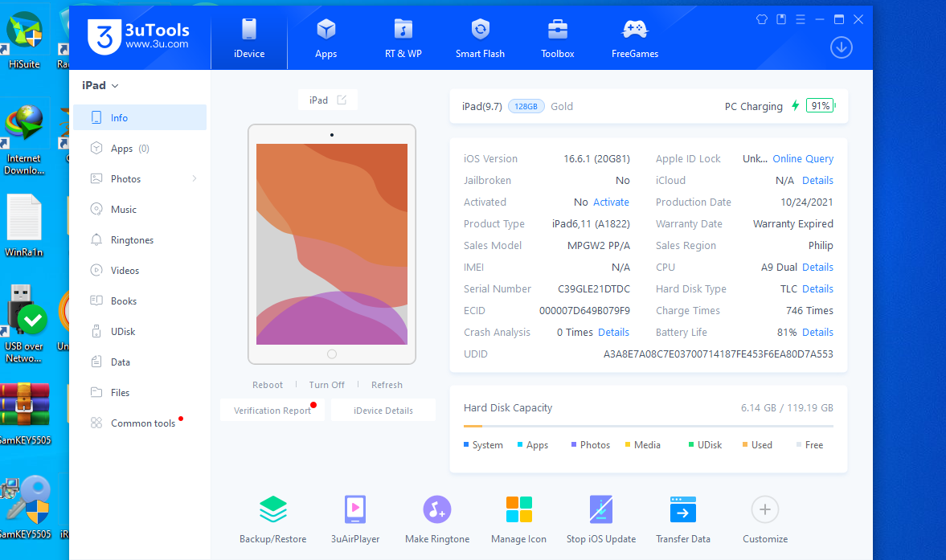
Task: Open iCloud Details link
Action: click(x=817, y=180)
